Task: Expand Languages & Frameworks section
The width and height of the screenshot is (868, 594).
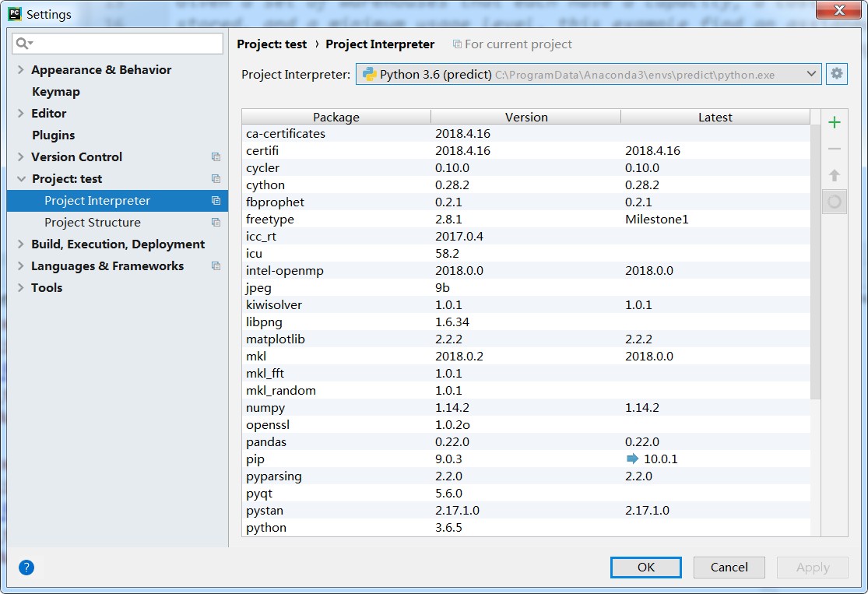Action: [20, 265]
